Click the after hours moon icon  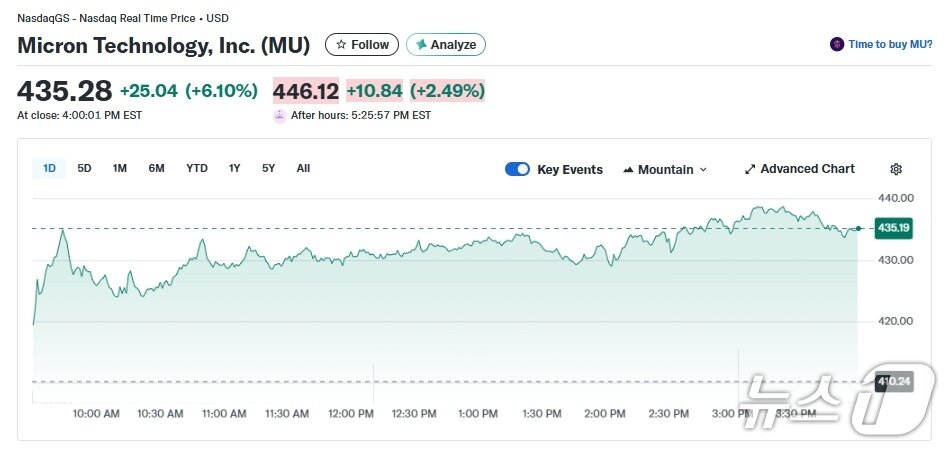(x=279, y=115)
